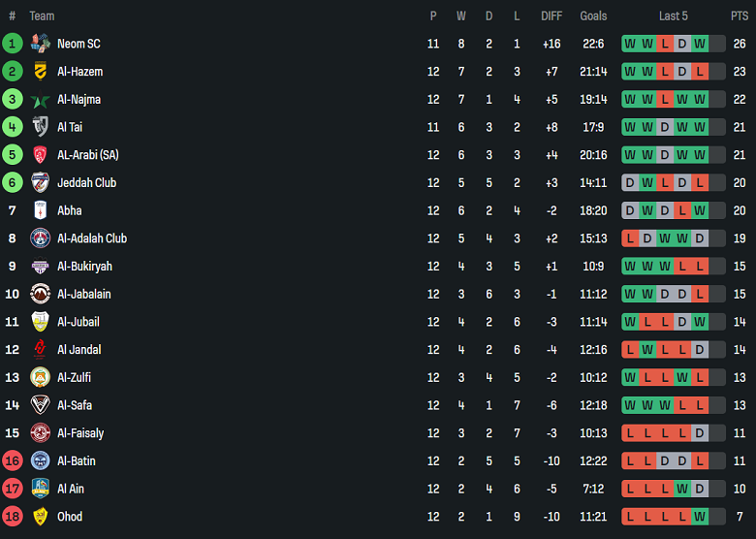Image resolution: width=756 pixels, height=539 pixels.
Task: Click the Al-Adalah Club round badge
Action: click(x=40, y=238)
